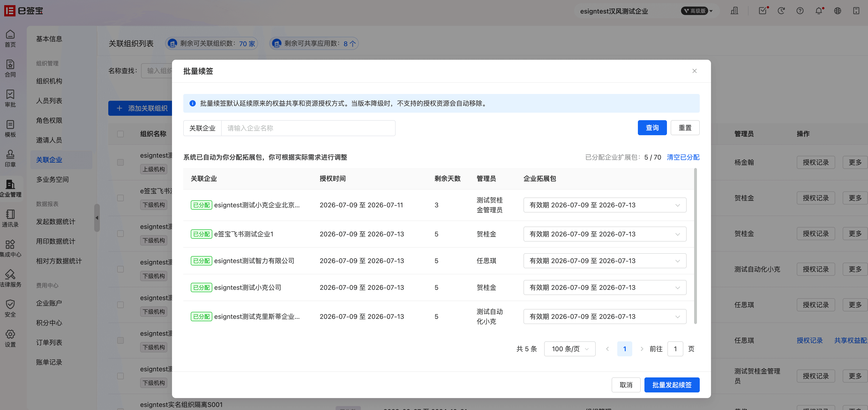This screenshot has width=868, height=410.
Task: Close the 批量续签 dialog with X
Action: 694,71
